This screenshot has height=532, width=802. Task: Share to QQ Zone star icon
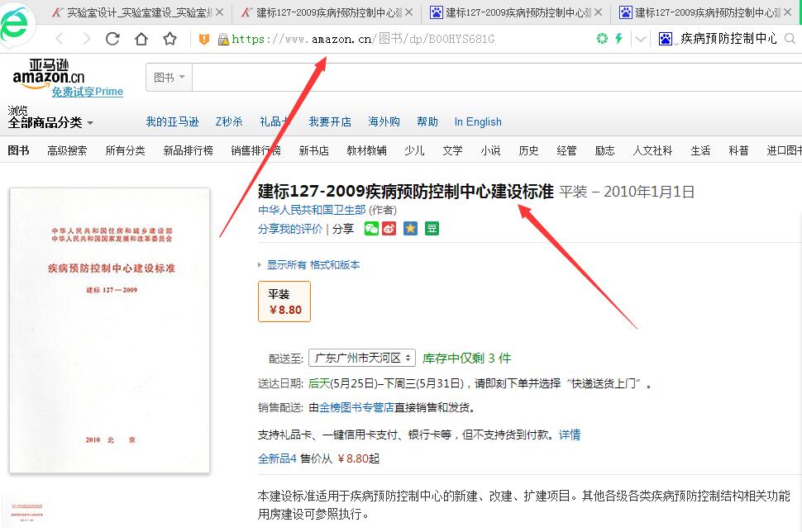click(410, 229)
